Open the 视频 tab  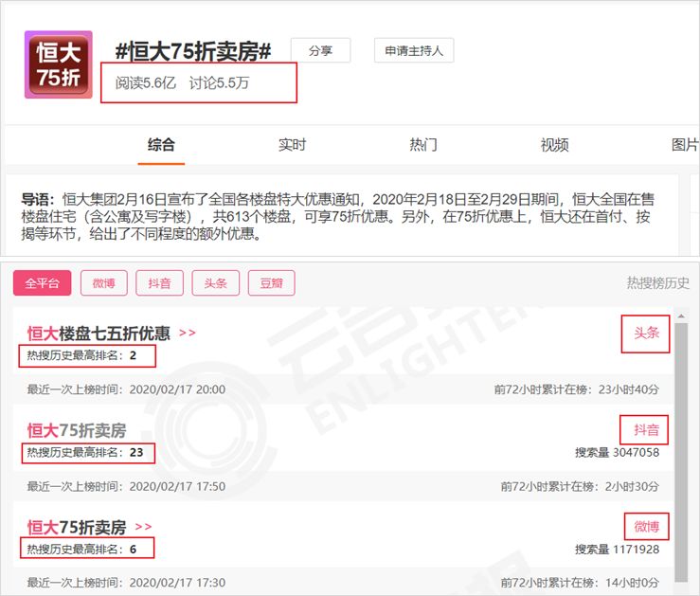tap(554, 145)
